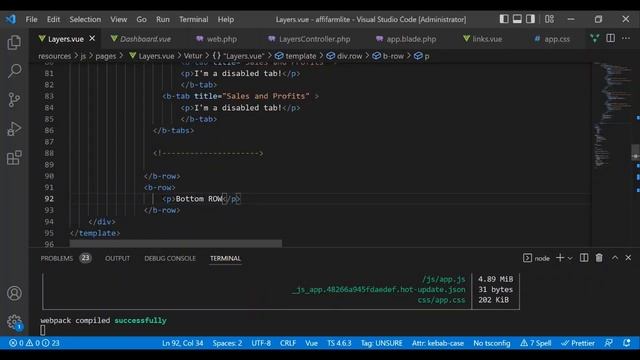This screenshot has height=360, width=640.
Task: Open the Search view in activity bar
Action: pyautogui.click(x=14, y=71)
